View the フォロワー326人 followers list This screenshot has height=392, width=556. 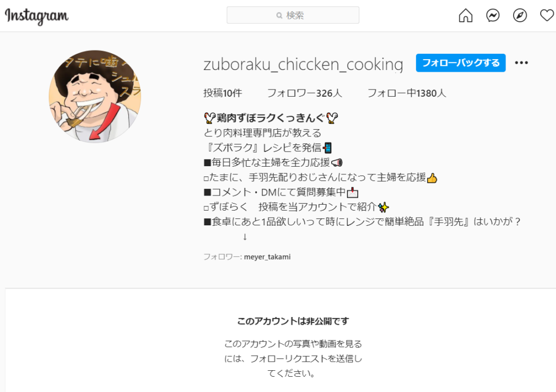(304, 93)
